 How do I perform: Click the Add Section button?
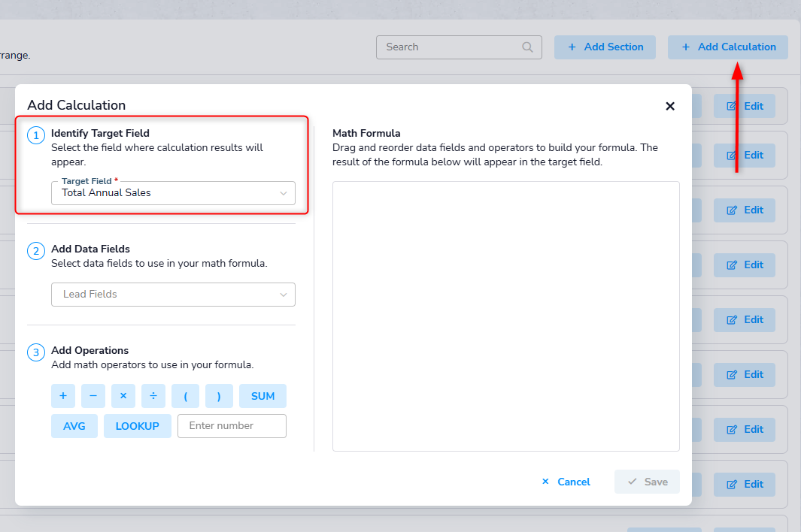tap(605, 47)
